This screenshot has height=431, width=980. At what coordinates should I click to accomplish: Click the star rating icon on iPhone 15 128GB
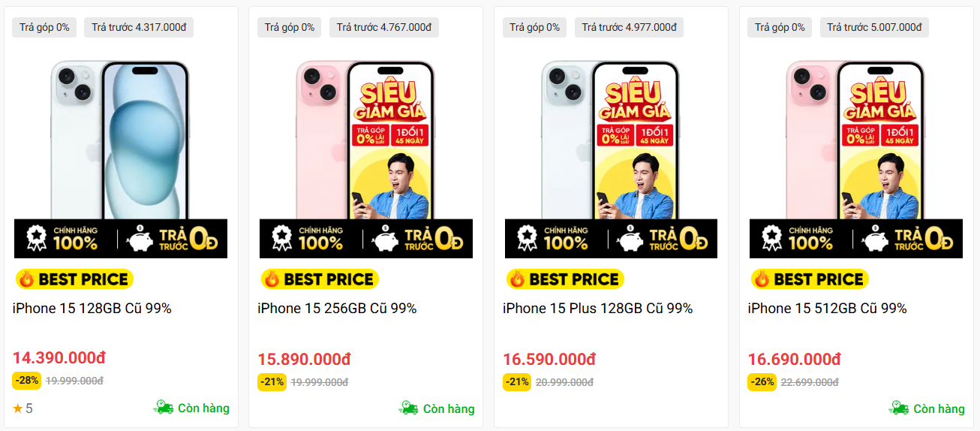pos(18,409)
